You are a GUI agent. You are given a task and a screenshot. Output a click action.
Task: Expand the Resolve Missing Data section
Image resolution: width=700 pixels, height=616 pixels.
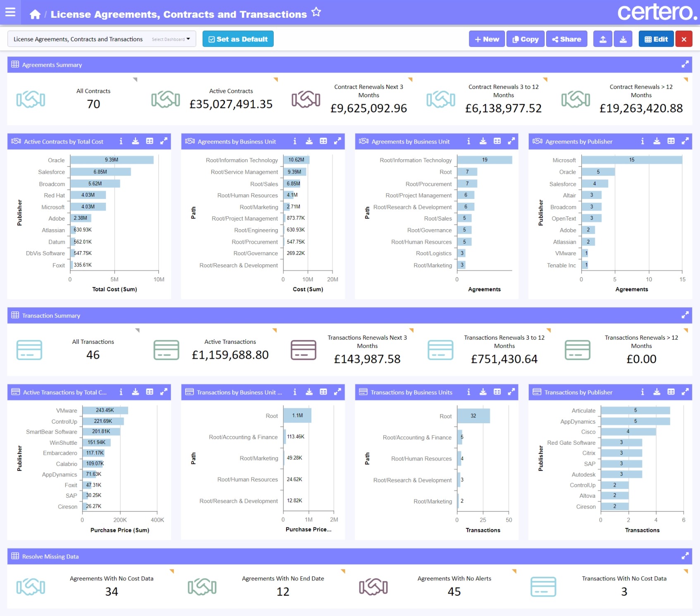click(x=685, y=556)
